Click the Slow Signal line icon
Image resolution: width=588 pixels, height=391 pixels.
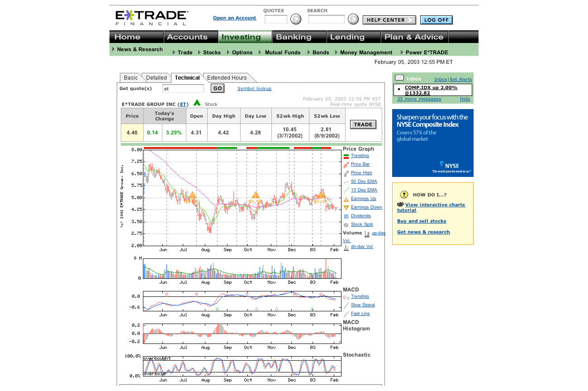tap(346, 305)
